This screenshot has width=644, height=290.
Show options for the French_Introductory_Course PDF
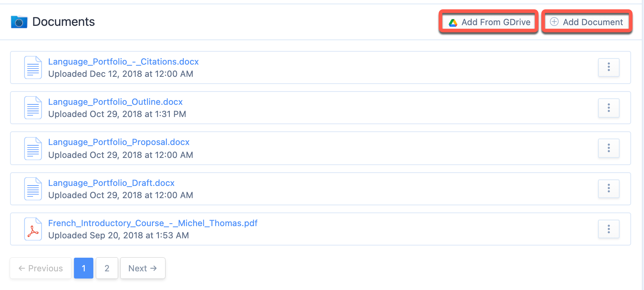tap(608, 229)
